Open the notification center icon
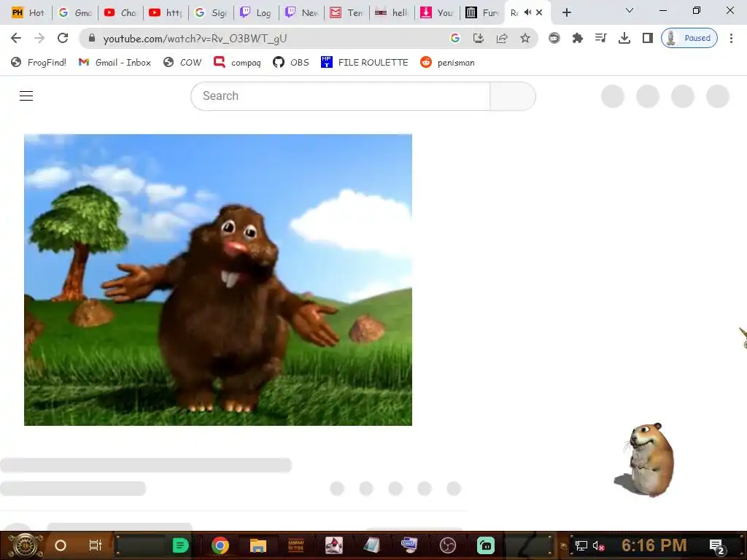 click(718, 546)
